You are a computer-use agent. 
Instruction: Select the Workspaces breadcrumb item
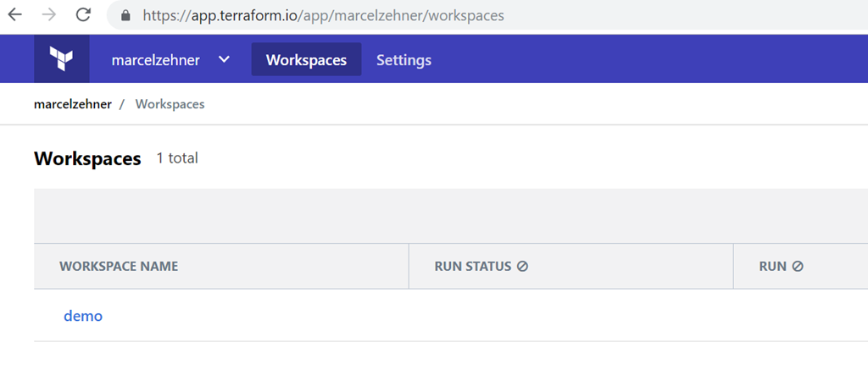[170, 104]
